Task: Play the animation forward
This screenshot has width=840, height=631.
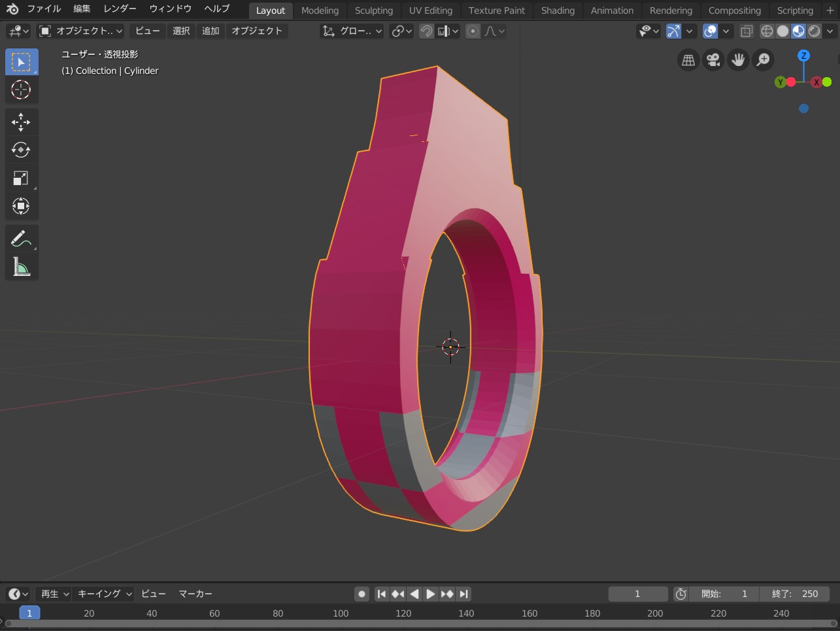Action: coord(431,594)
